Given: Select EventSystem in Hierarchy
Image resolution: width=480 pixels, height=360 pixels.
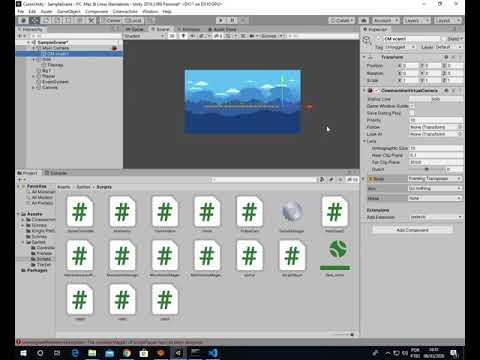Looking at the screenshot, I should tap(55, 82).
